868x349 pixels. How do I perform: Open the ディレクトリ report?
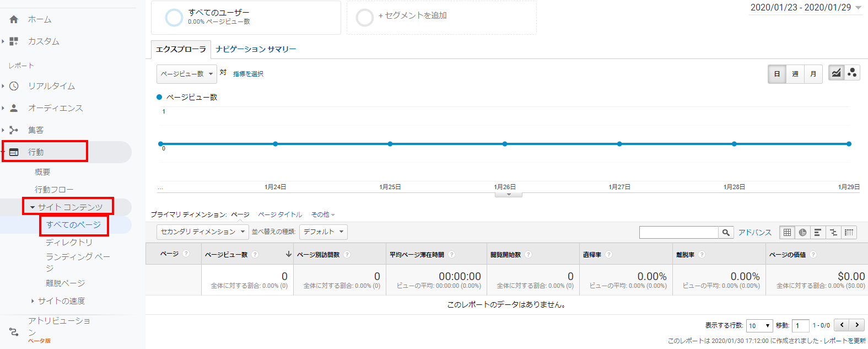click(69, 243)
